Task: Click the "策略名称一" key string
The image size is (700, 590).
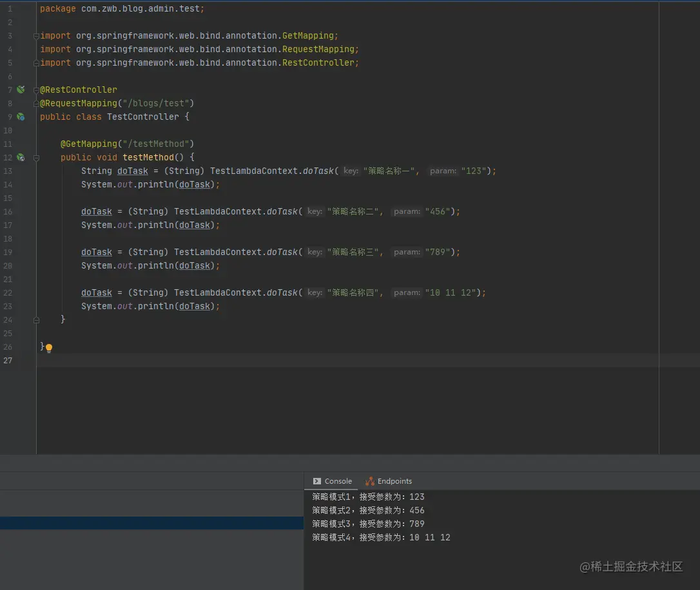Action: [389, 171]
